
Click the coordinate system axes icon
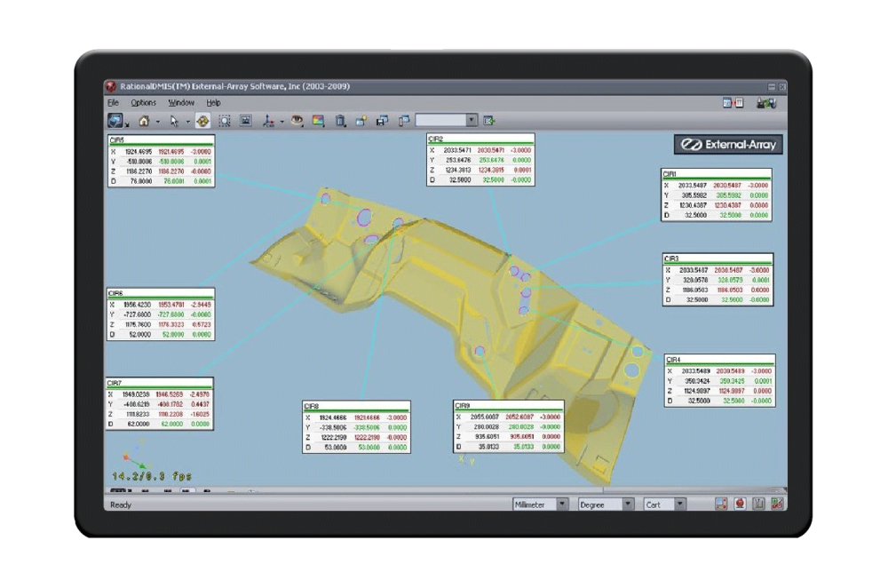pyautogui.click(x=269, y=121)
